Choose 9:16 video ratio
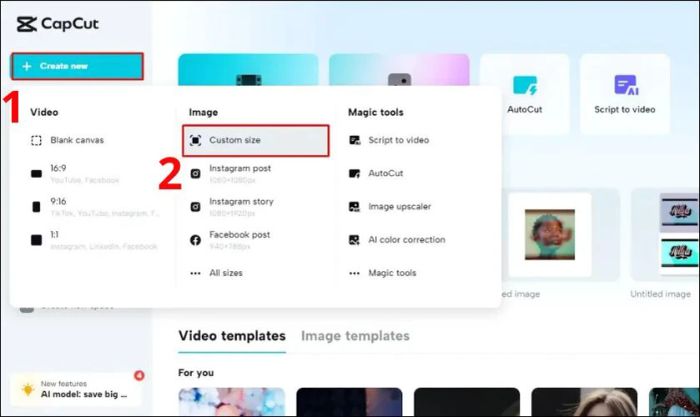700x417 pixels. pos(93,207)
